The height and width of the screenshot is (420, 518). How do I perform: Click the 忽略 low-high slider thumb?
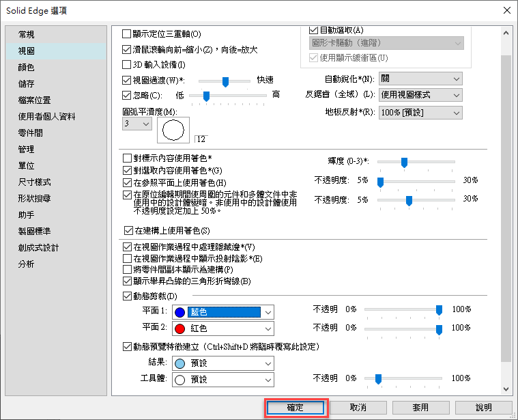206,96
